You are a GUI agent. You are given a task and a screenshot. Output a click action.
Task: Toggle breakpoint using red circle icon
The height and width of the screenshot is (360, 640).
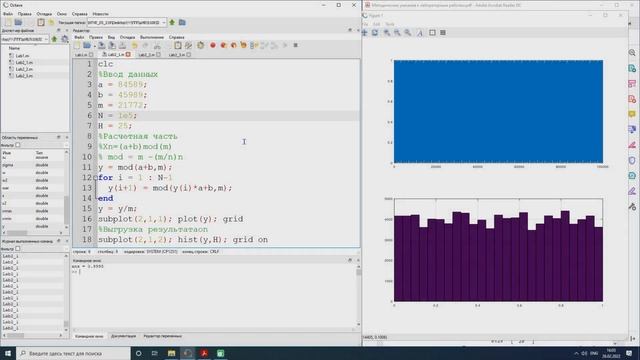pos(213,45)
